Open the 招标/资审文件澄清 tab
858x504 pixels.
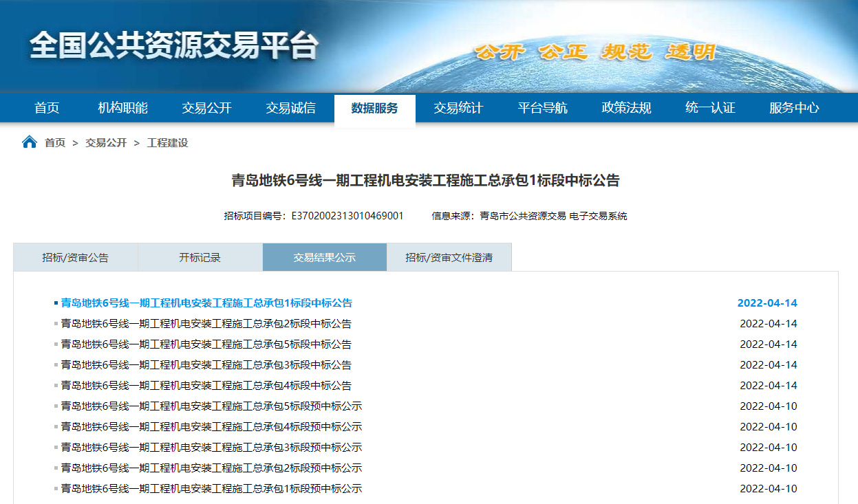[449, 257]
